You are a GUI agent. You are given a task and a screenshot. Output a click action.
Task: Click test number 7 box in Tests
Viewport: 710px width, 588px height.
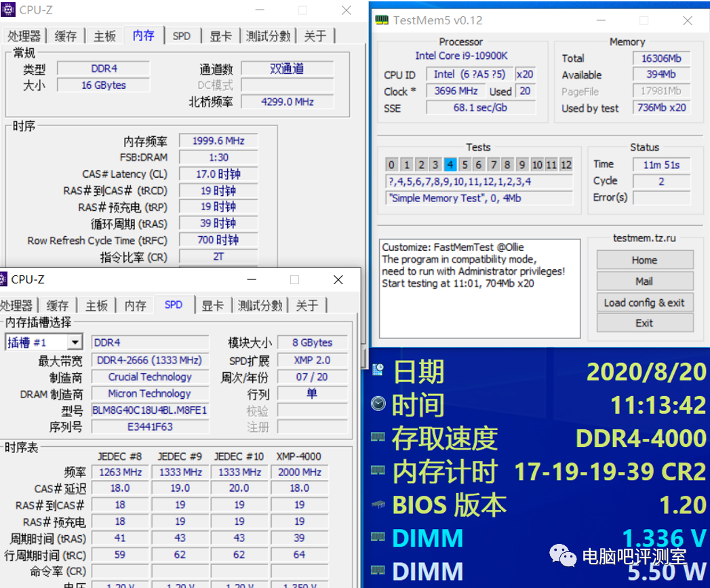coord(494,164)
